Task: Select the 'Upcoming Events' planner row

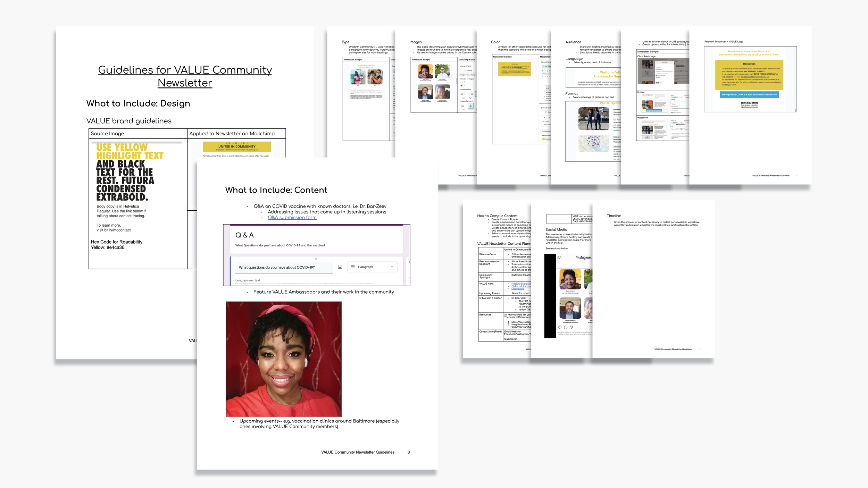Action: tap(505, 293)
